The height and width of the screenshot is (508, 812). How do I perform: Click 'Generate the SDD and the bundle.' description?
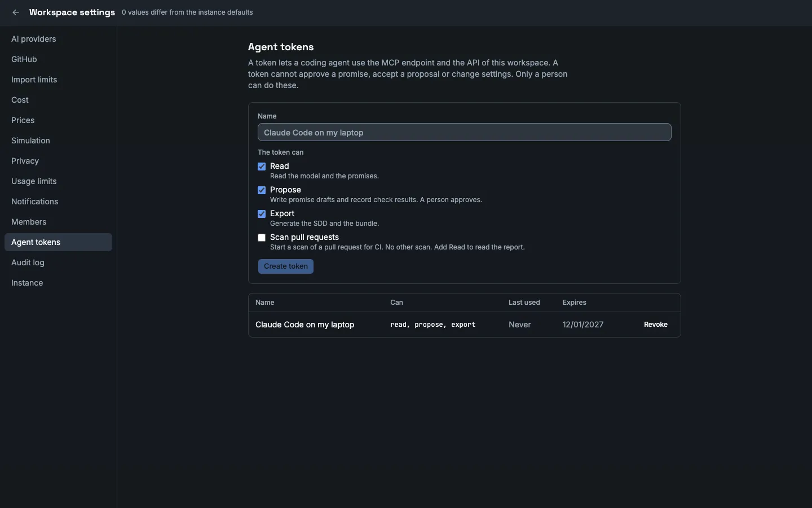click(324, 224)
